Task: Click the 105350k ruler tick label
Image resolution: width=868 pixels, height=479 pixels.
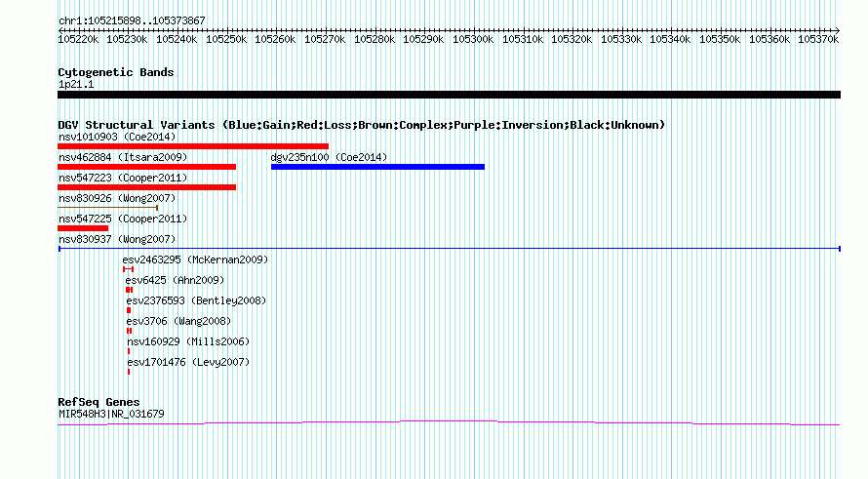Action: [x=720, y=39]
